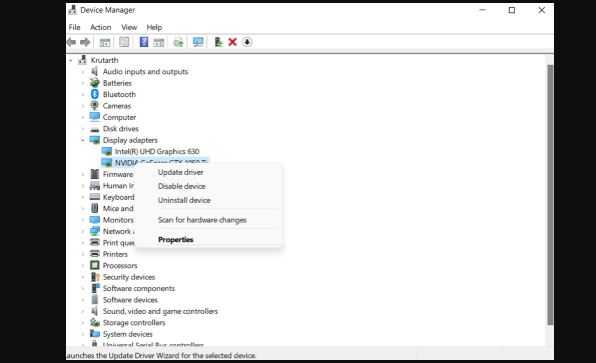Screen dimensions: 596x363
Task: Expand the Audio inputs and outputs node
Action: pos(82,71)
